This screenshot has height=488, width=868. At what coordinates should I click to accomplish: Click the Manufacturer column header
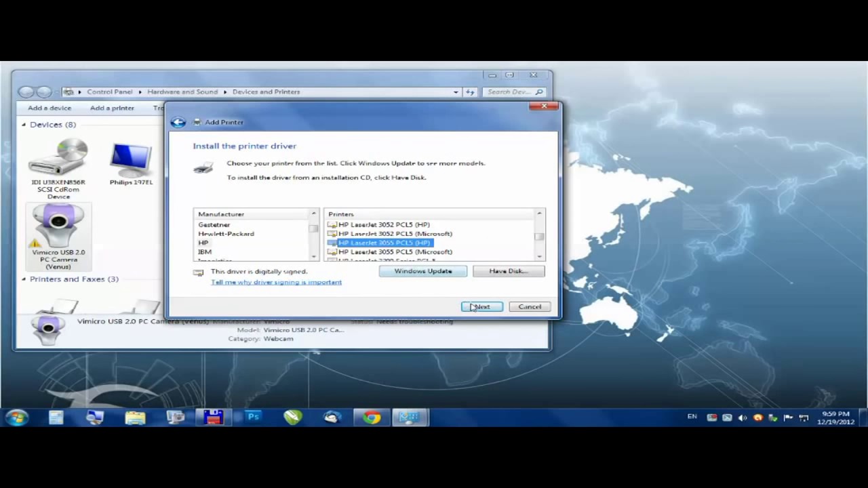(251, 214)
